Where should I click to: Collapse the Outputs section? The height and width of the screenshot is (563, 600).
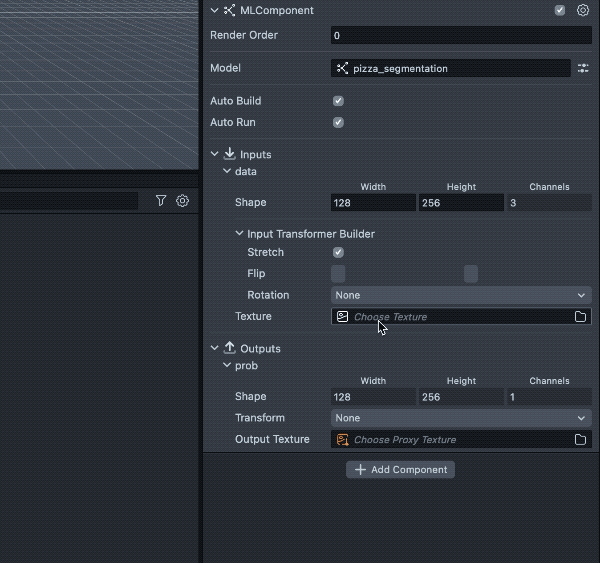(214, 348)
